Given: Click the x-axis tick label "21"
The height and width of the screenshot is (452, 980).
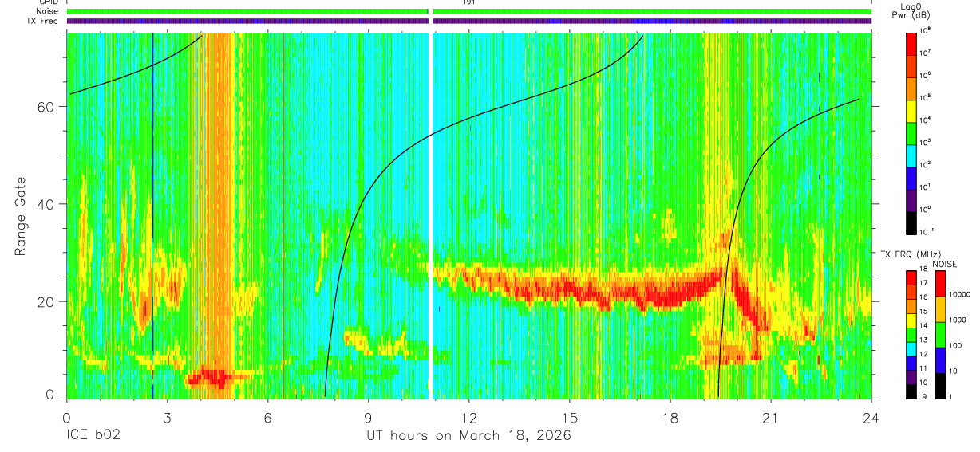Looking at the screenshot, I should [x=770, y=418].
